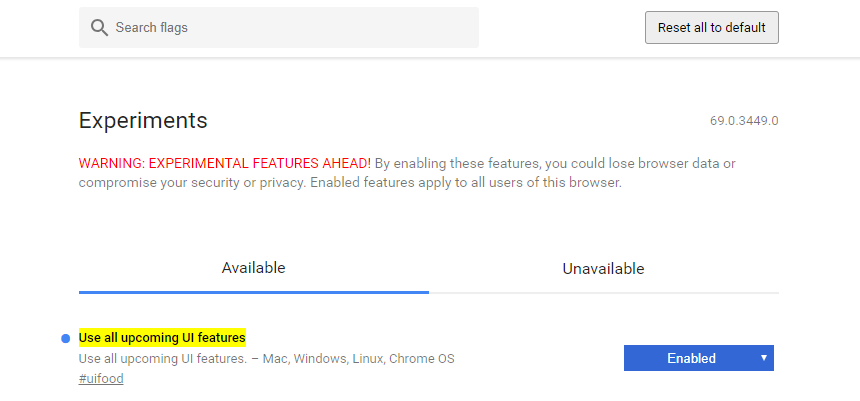Image resolution: width=860 pixels, height=401 pixels.
Task: Click the version number 69.0.3449.0
Action: tap(744, 121)
